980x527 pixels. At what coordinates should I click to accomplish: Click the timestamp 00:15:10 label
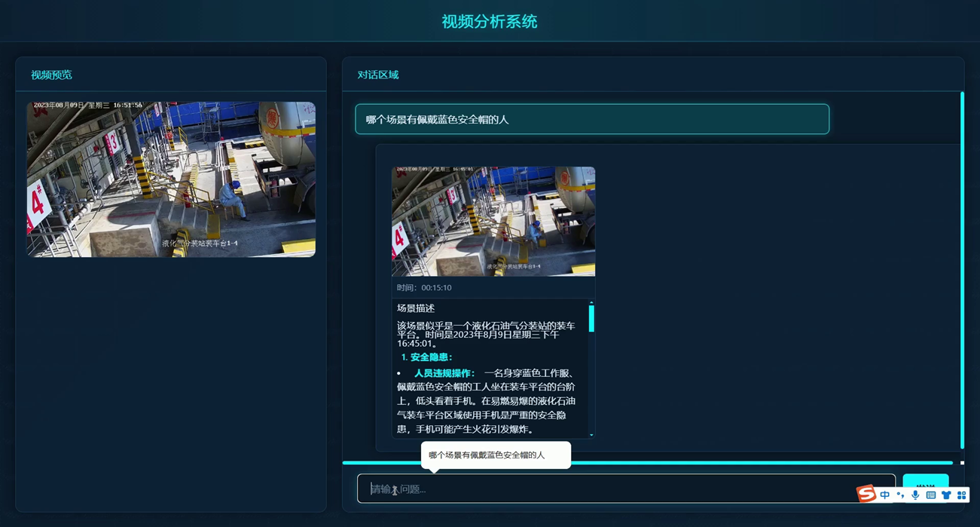pyautogui.click(x=424, y=288)
